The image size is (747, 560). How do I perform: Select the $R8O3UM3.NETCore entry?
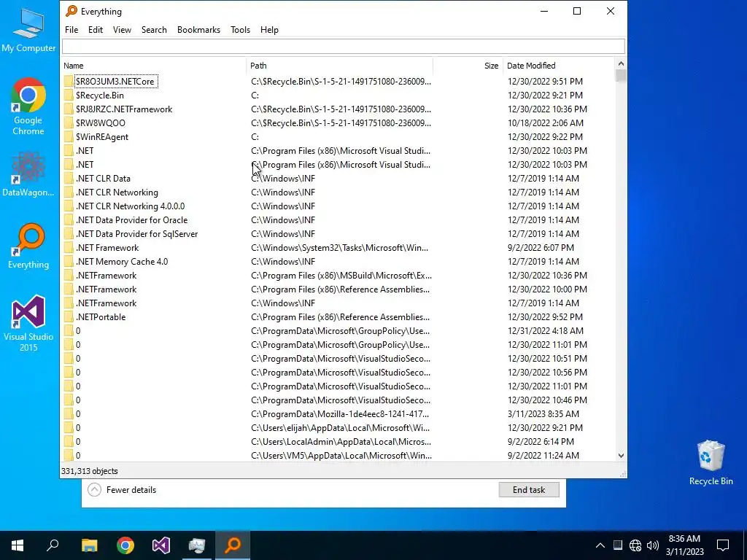pyautogui.click(x=115, y=82)
